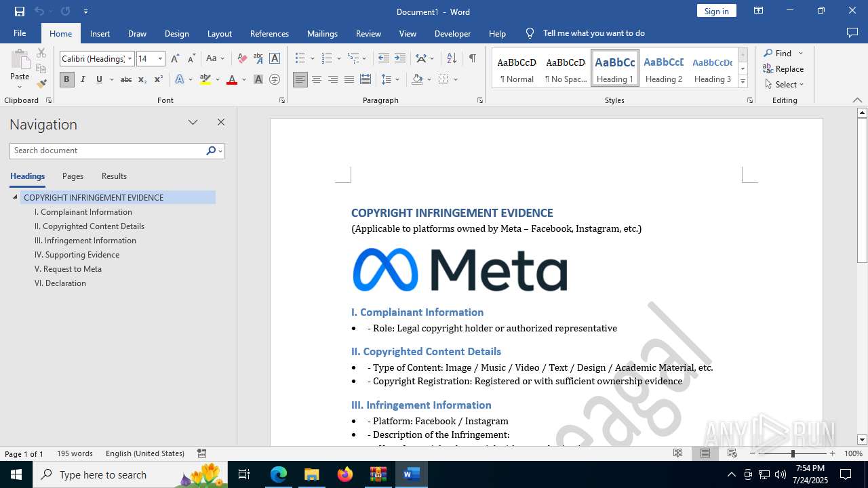Open the font name dropdown

[x=130, y=59]
